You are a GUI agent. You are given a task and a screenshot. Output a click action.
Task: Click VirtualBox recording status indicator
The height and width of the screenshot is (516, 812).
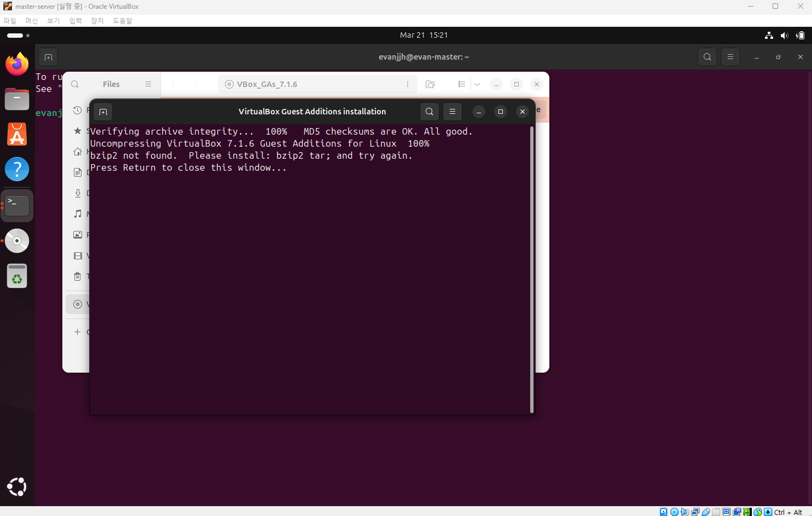[737, 512]
